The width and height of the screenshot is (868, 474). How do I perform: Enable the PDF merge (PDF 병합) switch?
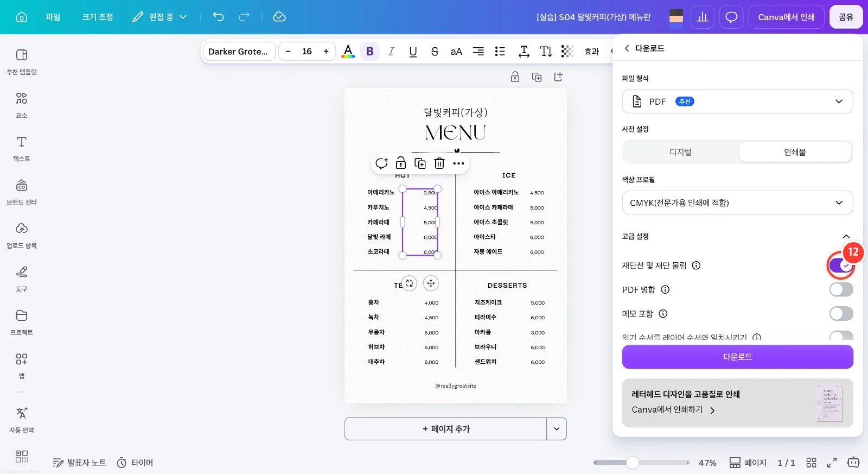point(841,289)
